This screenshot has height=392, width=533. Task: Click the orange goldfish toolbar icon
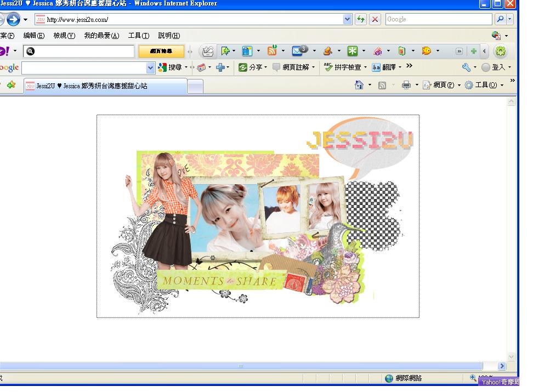[x=426, y=51]
